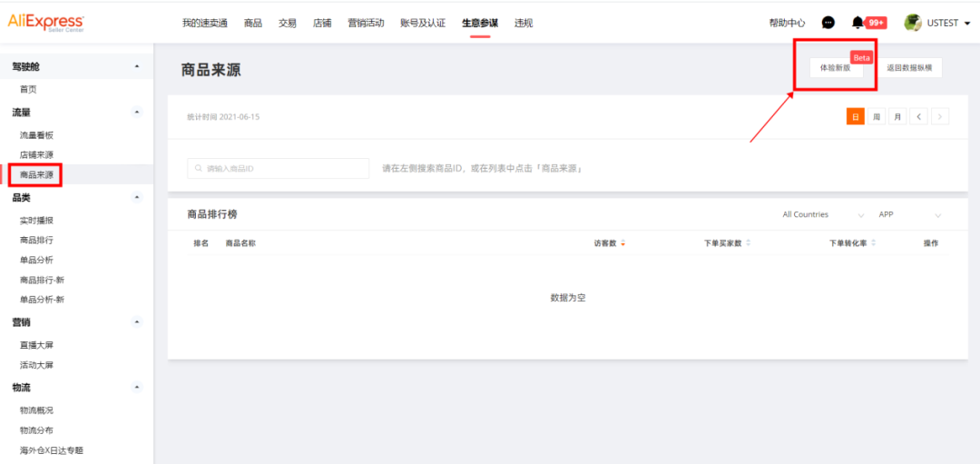
Task: Click the 体验新版 Beta button
Action: [835, 68]
